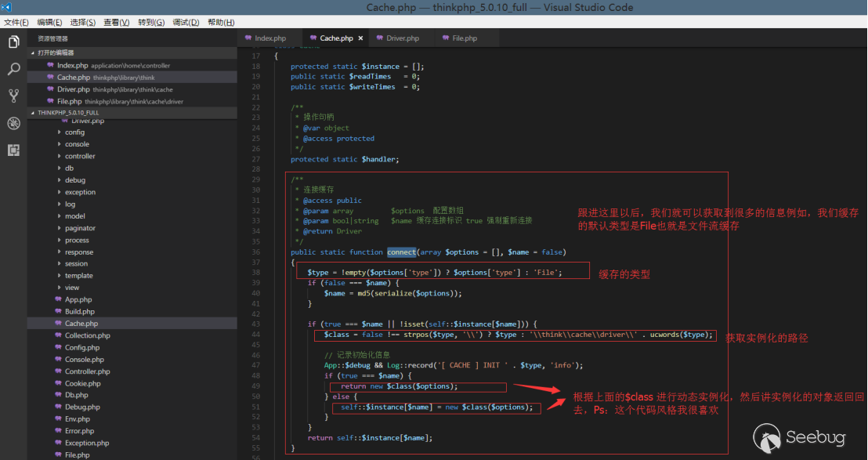Expand the paginator folder arrow
This screenshot has width=868, height=460.
60,228
